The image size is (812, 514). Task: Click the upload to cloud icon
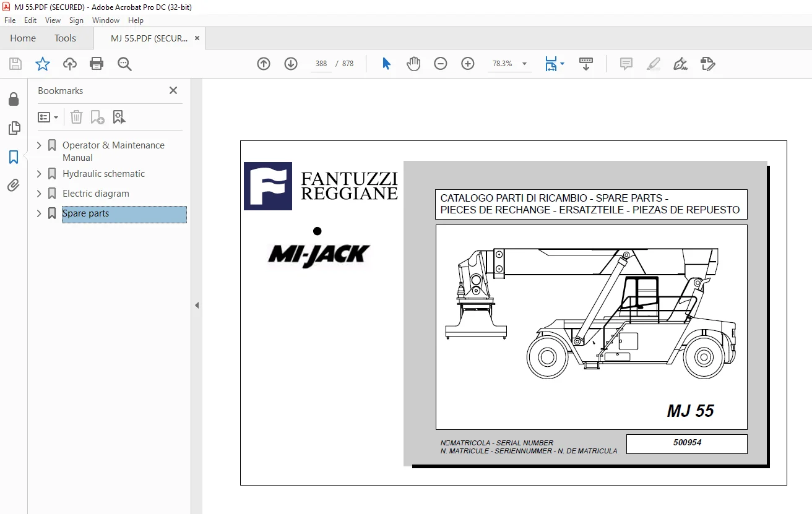pos(70,64)
